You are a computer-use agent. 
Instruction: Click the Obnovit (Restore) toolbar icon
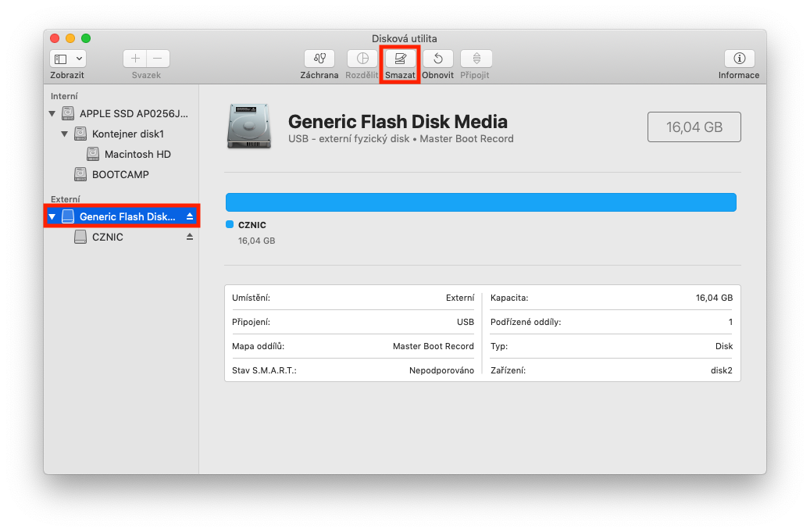pos(438,59)
